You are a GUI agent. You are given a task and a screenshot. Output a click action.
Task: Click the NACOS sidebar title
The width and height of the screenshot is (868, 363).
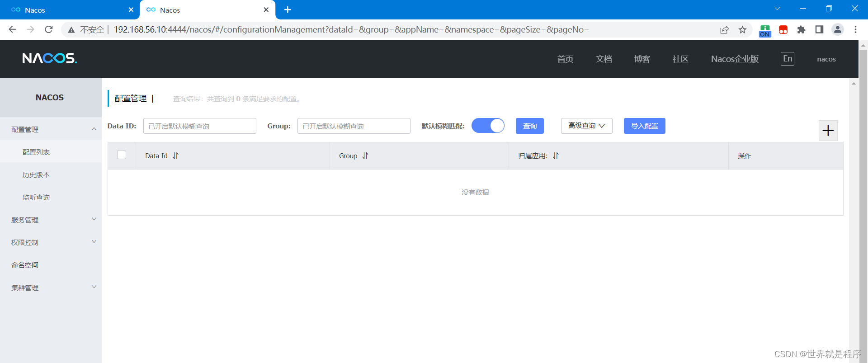pyautogui.click(x=50, y=97)
